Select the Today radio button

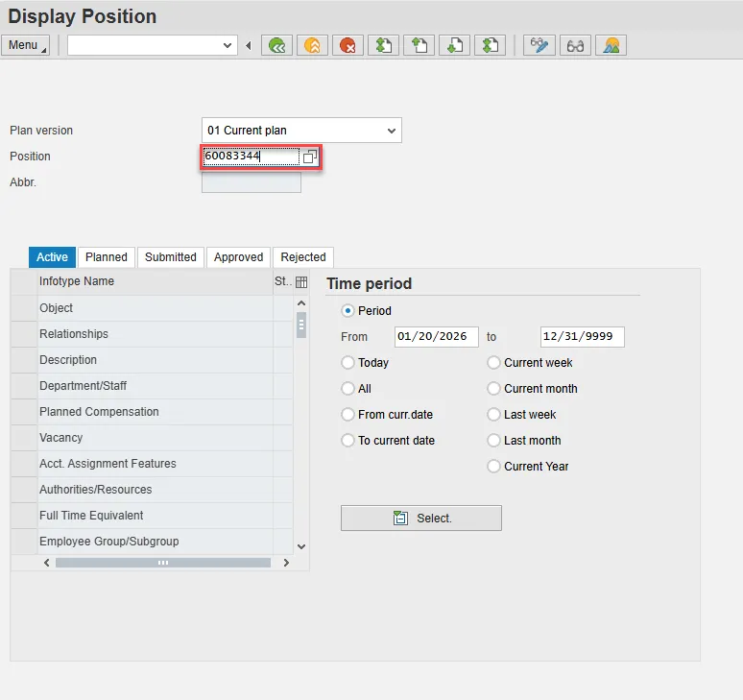coord(348,363)
